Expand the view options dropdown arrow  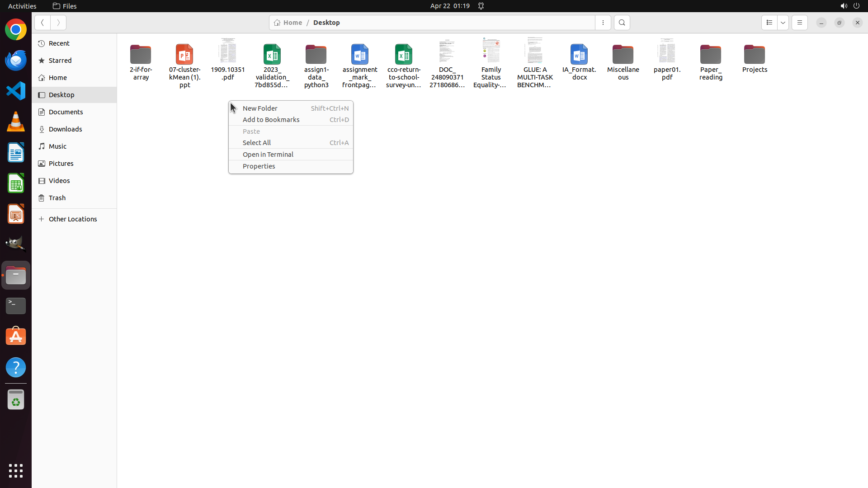pyautogui.click(x=783, y=23)
